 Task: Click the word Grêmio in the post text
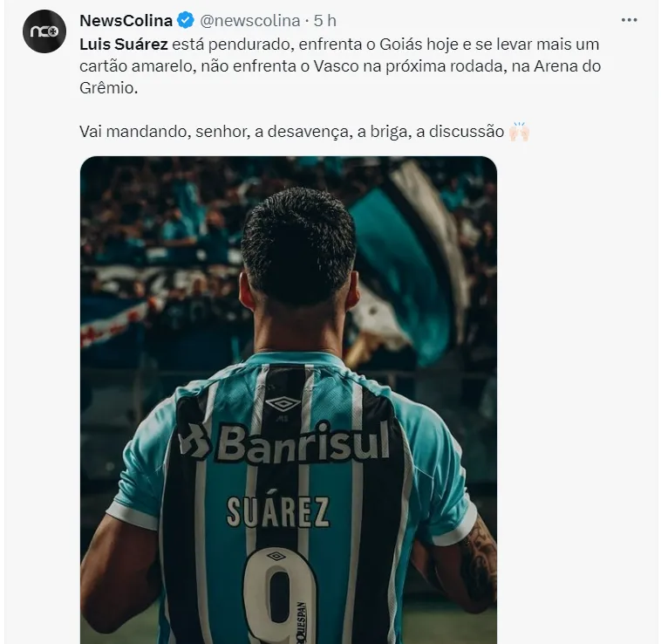point(106,88)
